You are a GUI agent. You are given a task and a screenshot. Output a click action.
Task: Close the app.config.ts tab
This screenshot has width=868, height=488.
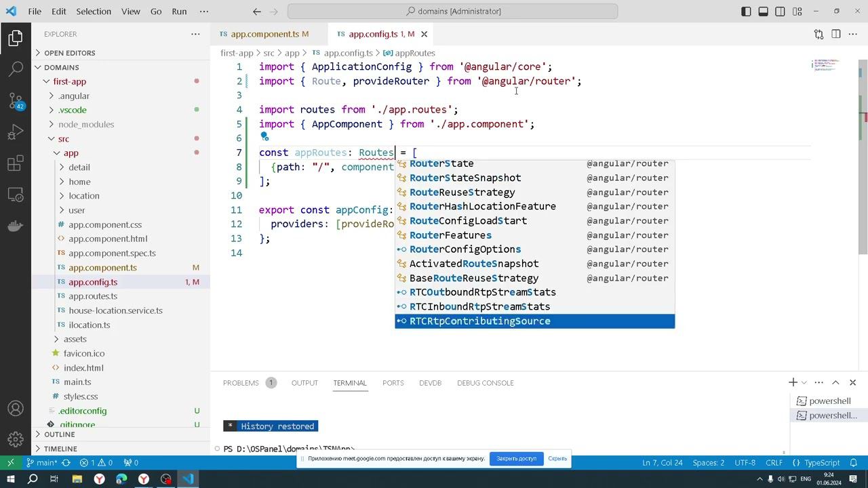pos(425,34)
